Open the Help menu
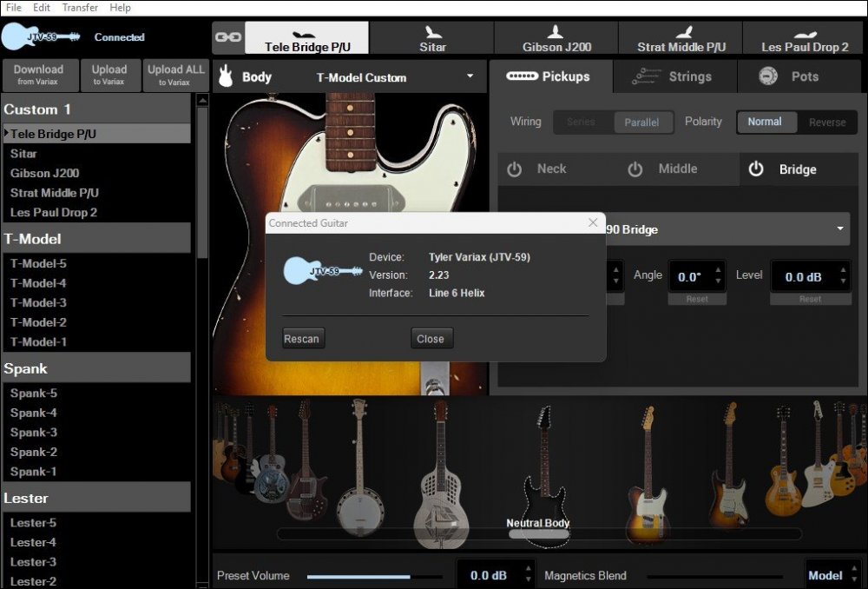The height and width of the screenshot is (589, 868). pyautogui.click(x=120, y=8)
